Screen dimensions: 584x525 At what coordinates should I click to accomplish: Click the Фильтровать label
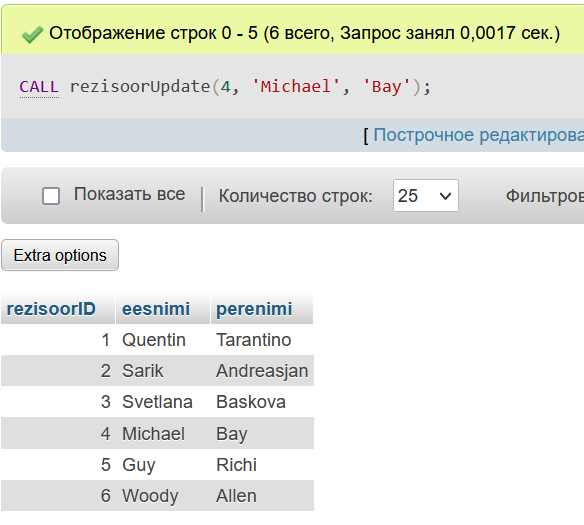point(545,196)
